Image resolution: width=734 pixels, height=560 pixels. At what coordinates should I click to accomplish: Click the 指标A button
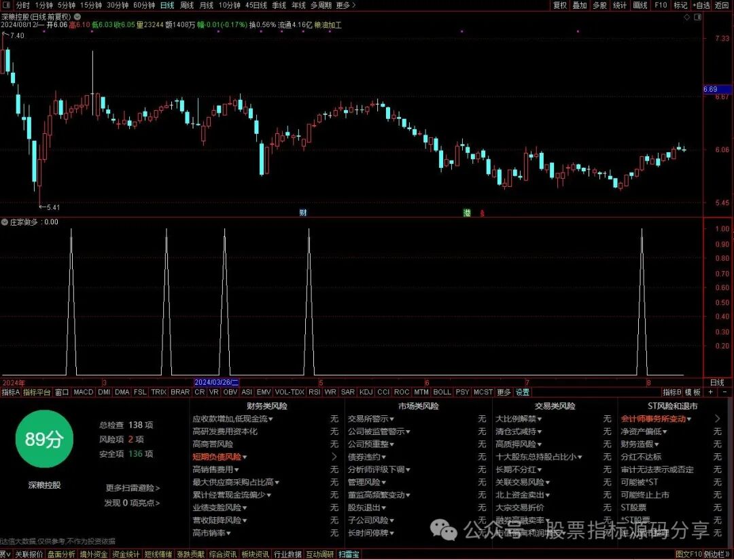tap(11, 392)
